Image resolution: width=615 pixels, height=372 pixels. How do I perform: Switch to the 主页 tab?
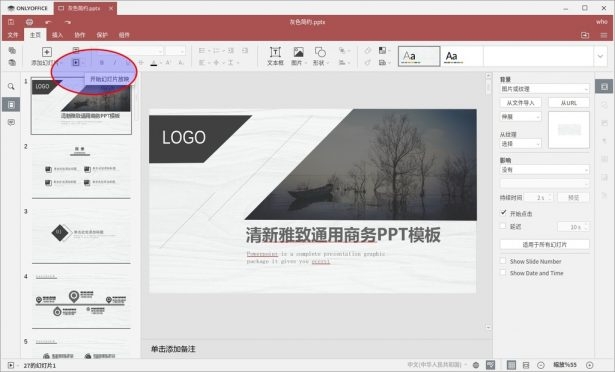coord(35,35)
